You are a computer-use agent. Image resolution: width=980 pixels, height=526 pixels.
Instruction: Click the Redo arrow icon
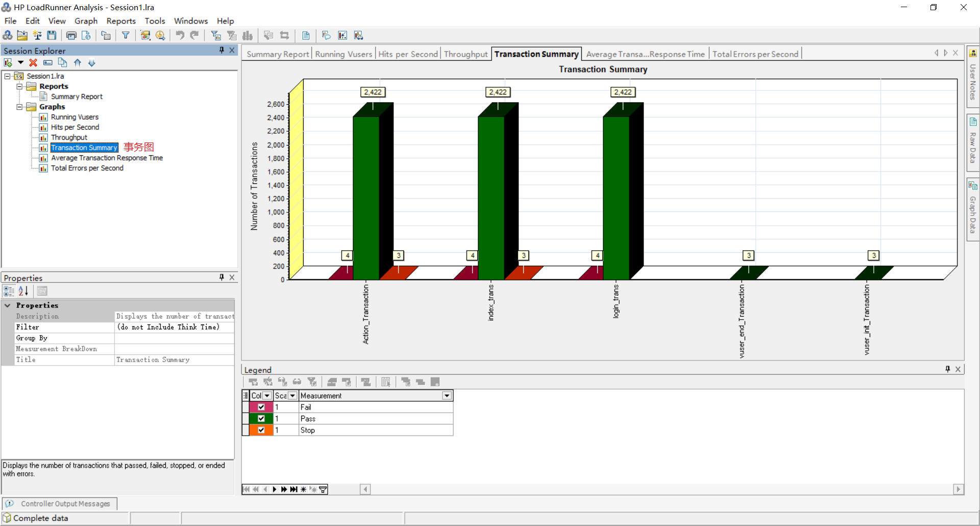[194, 35]
